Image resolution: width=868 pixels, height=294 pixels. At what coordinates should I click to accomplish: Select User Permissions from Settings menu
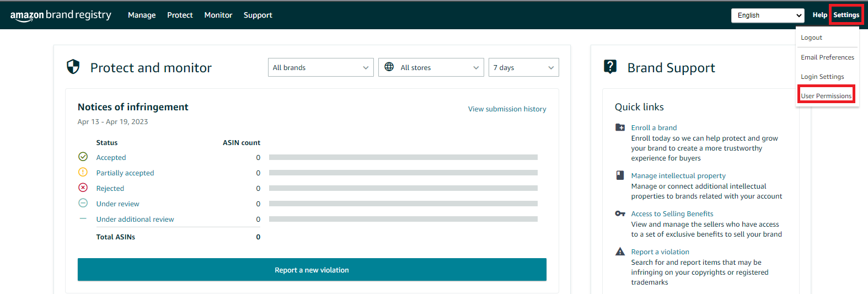[826, 96]
